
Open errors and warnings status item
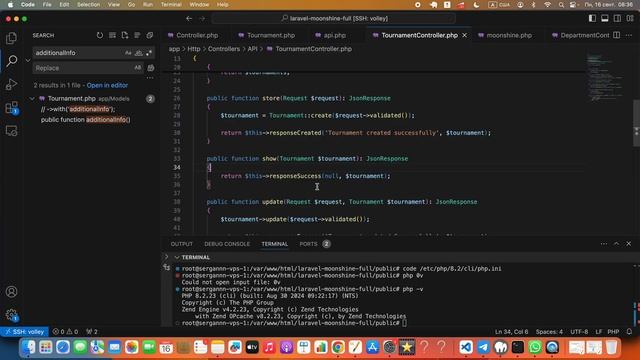[65, 332]
